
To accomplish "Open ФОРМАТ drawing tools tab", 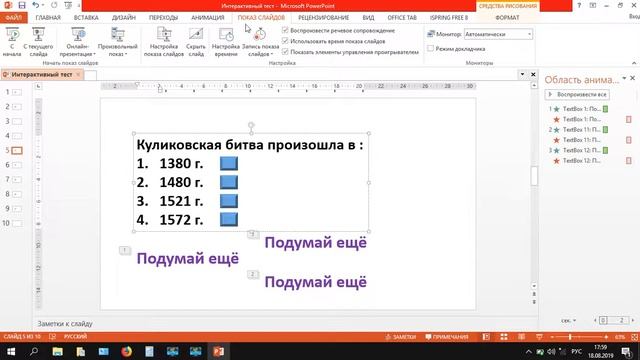I will tap(507, 18).
